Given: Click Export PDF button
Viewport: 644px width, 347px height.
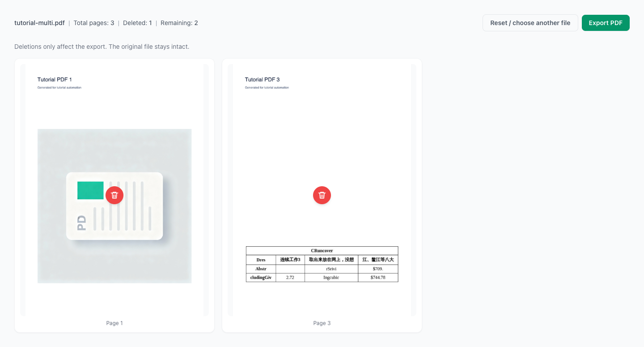Looking at the screenshot, I should coord(606,23).
